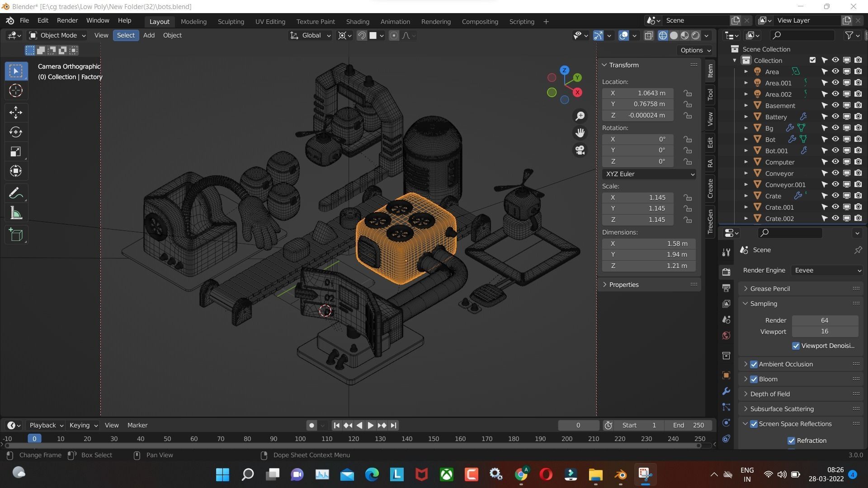
Task: Open the Render properties tab icon
Action: pos(726,272)
